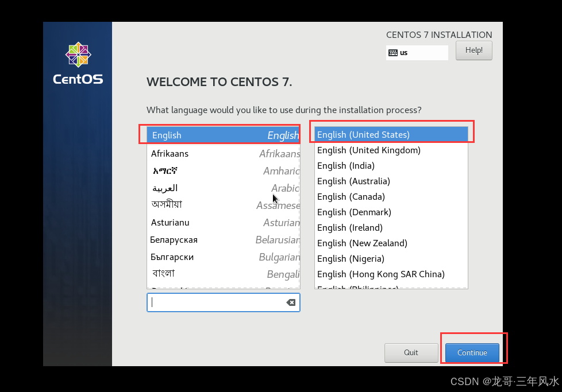Open the Help! button
Viewport: 562px width, 392px height.
pyautogui.click(x=474, y=51)
